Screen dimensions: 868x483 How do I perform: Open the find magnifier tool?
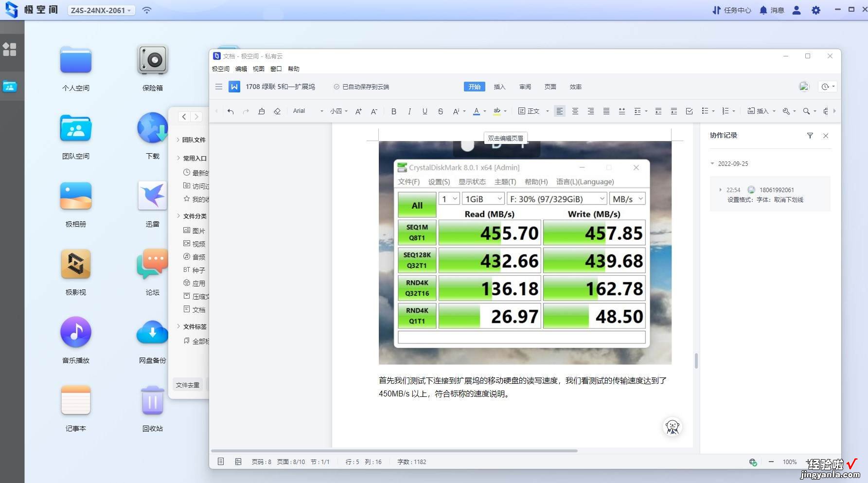[807, 111]
